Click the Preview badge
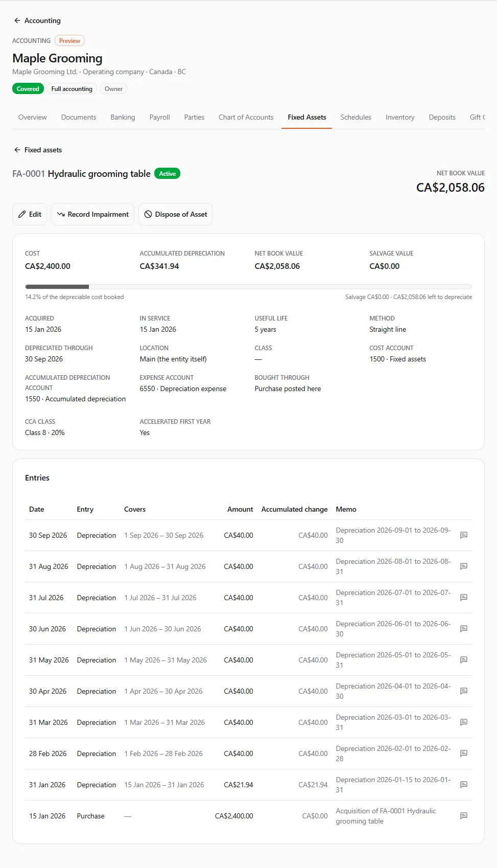This screenshot has height=868, width=497. pos(69,40)
